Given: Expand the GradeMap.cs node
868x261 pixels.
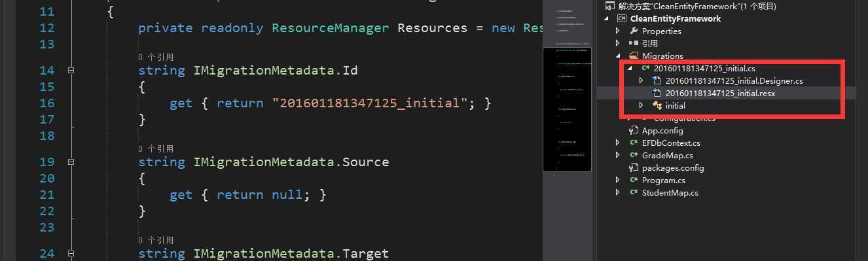Looking at the screenshot, I should click(x=618, y=155).
